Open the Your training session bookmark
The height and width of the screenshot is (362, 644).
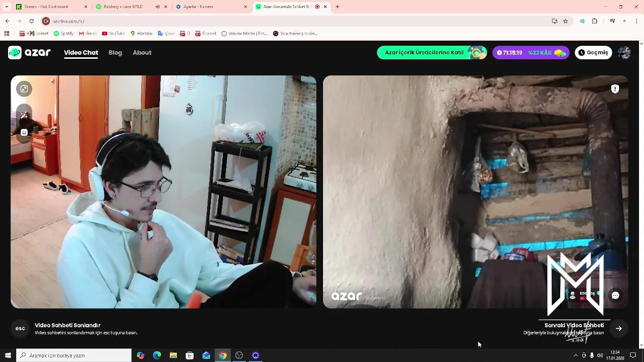295,34
